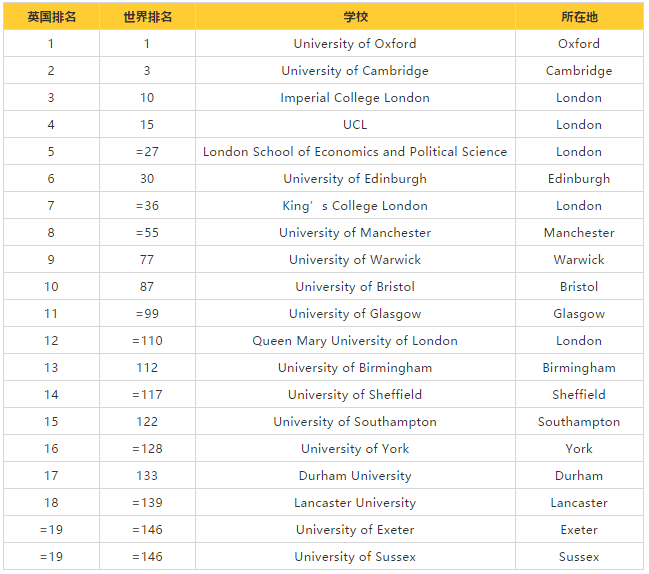This screenshot has width=649, height=574.
Task: Click the Lancaster location cell
Action: [x=579, y=502]
